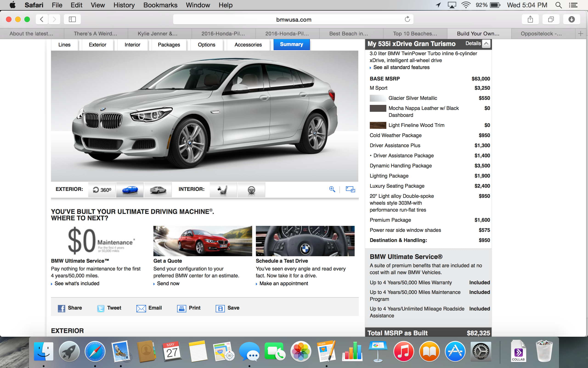This screenshot has height=368, width=588.
Task: Click Get a Quote heading link
Action: [168, 261]
